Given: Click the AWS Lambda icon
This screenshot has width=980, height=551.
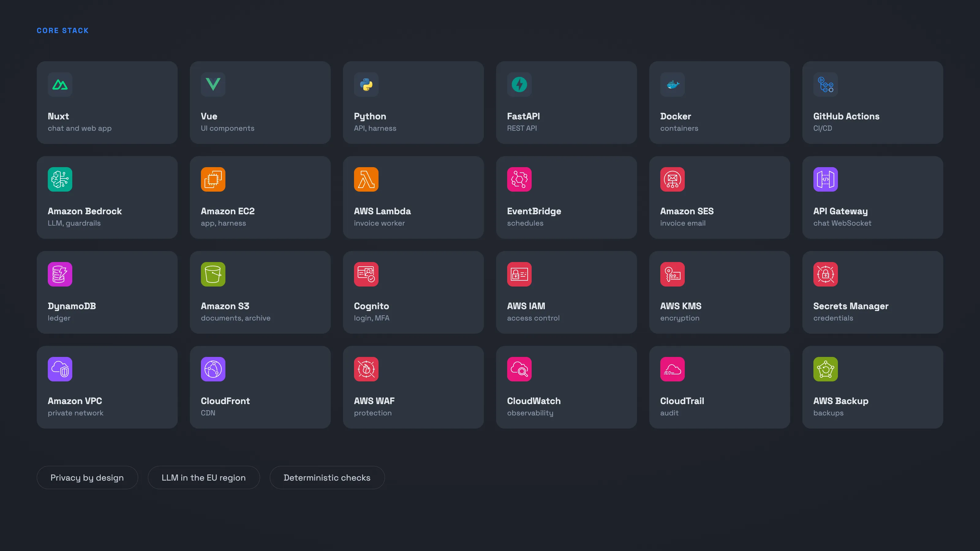Looking at the screenshot, I should coord(366,179).
